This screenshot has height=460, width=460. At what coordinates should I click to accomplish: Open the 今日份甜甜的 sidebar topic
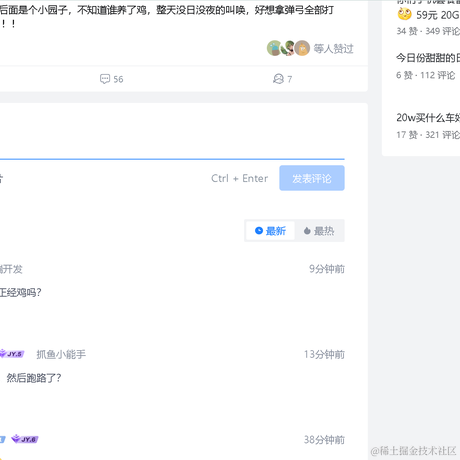click(428, 58)
